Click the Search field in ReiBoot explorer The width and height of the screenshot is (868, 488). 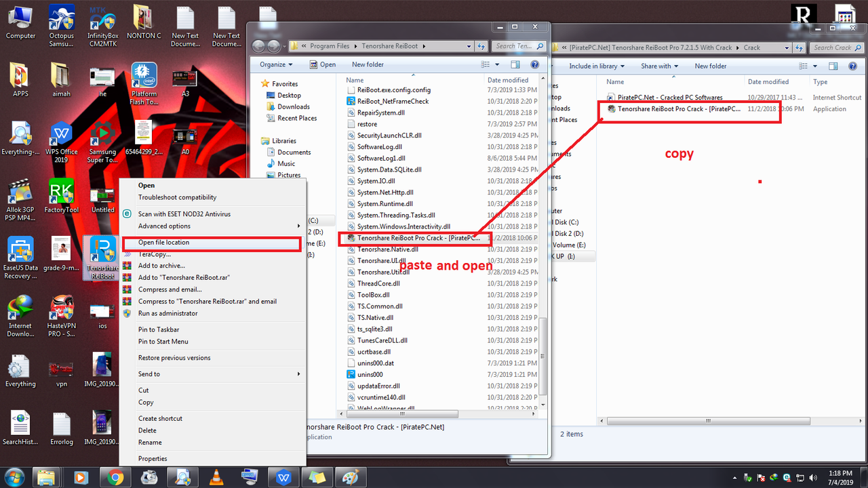click(x=519, y=46)
